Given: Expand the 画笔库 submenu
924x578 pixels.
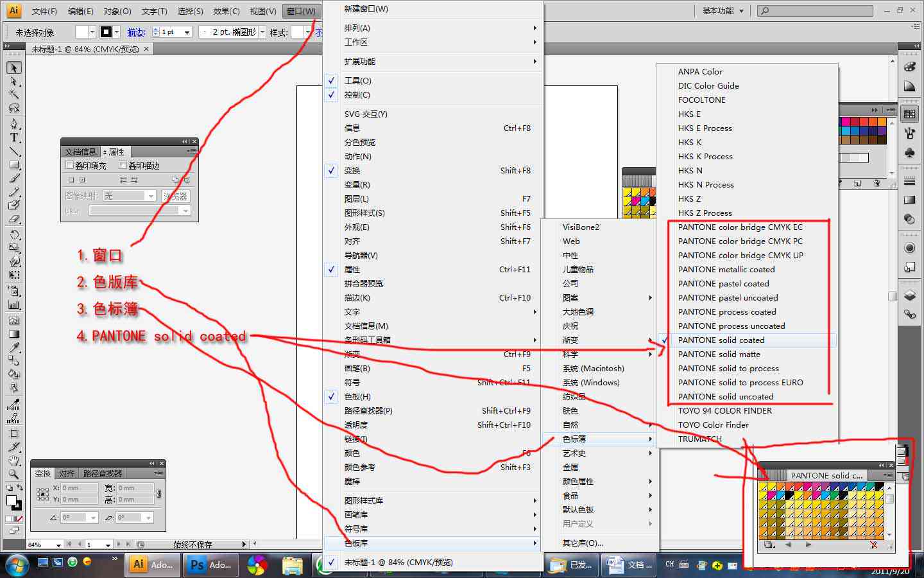Looking at the screenshot, I should click(x=432, y=514).
